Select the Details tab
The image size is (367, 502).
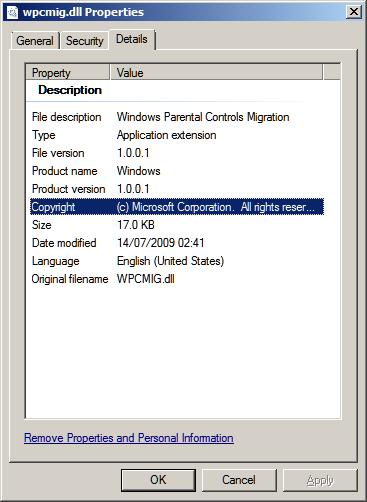coord(132,39)
